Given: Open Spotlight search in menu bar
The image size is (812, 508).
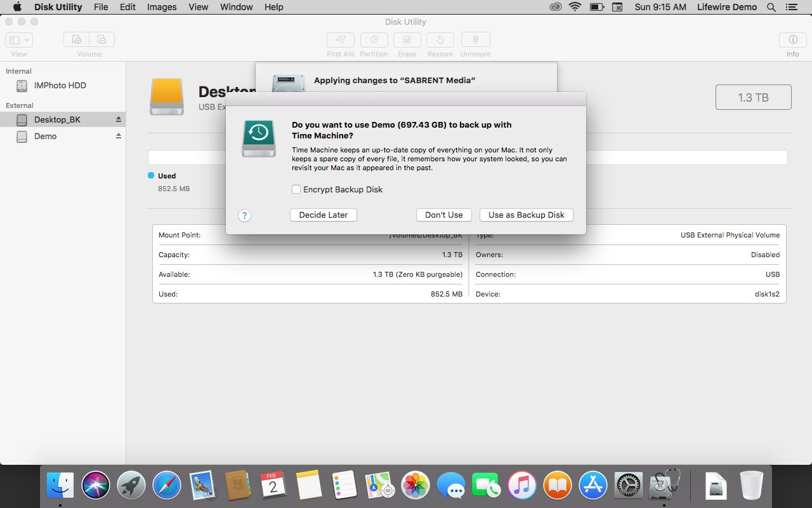Looking at the screenshot, I should pyautogui.click(x=771, y=7).
